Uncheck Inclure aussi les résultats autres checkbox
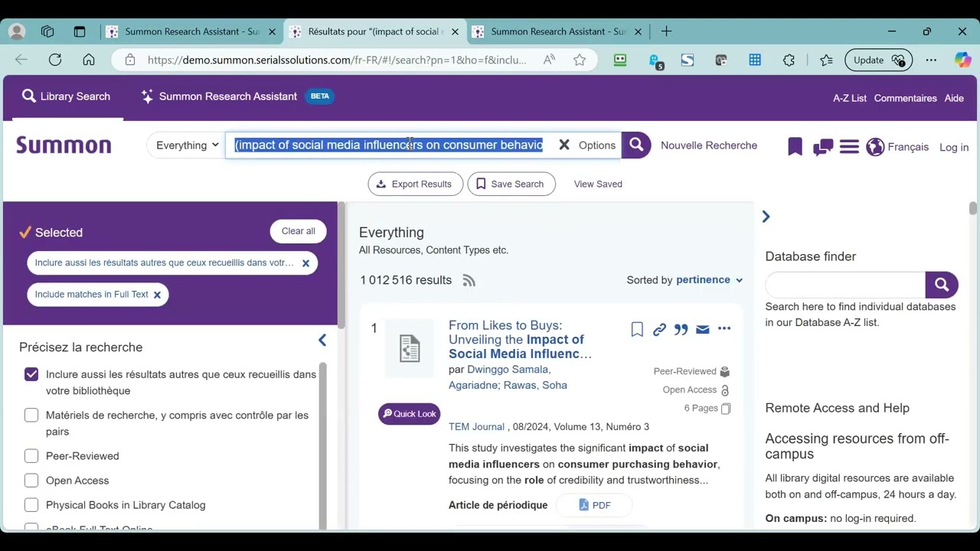The height and width of the screenshot is (551, 980). (31, 374)
